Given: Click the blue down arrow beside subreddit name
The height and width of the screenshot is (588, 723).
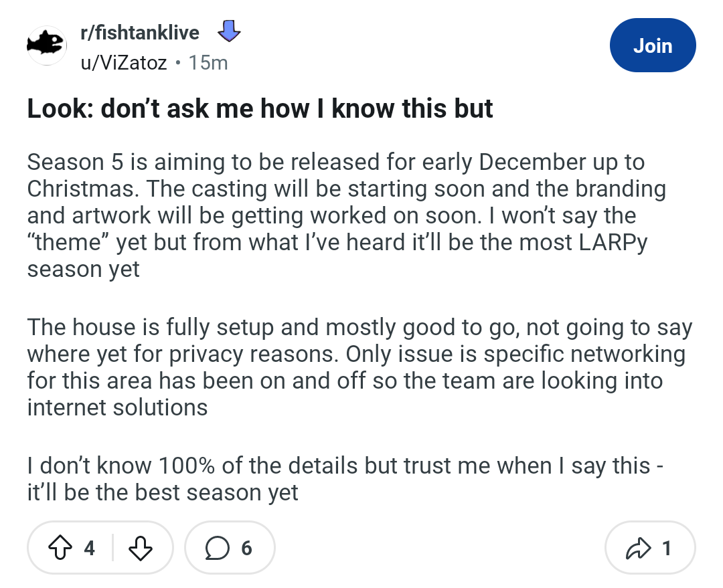Looking at the screenshot, I should point(229,32).
